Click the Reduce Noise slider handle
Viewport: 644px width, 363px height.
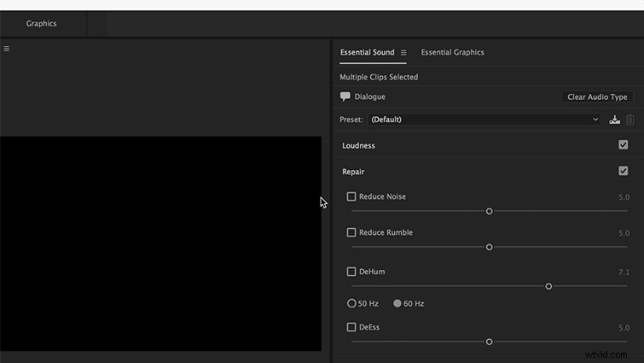point(489,211)
